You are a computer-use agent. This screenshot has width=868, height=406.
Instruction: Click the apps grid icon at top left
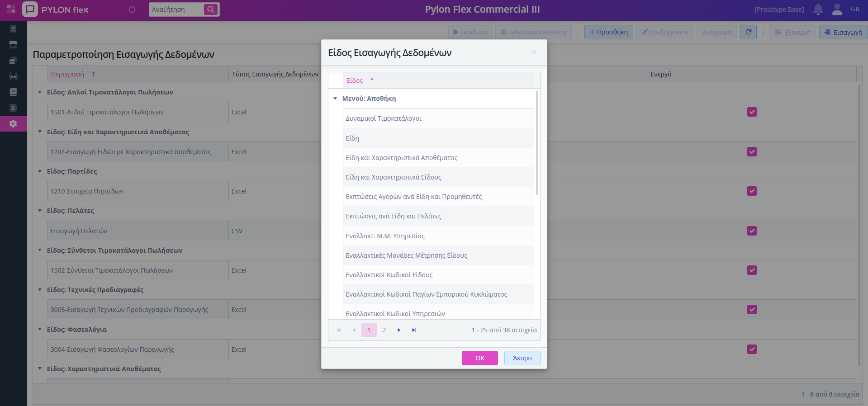(x=11, y=9)
